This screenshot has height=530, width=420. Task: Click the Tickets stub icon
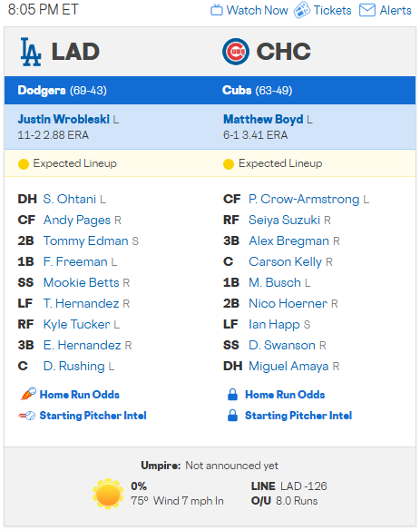[302, 10]
